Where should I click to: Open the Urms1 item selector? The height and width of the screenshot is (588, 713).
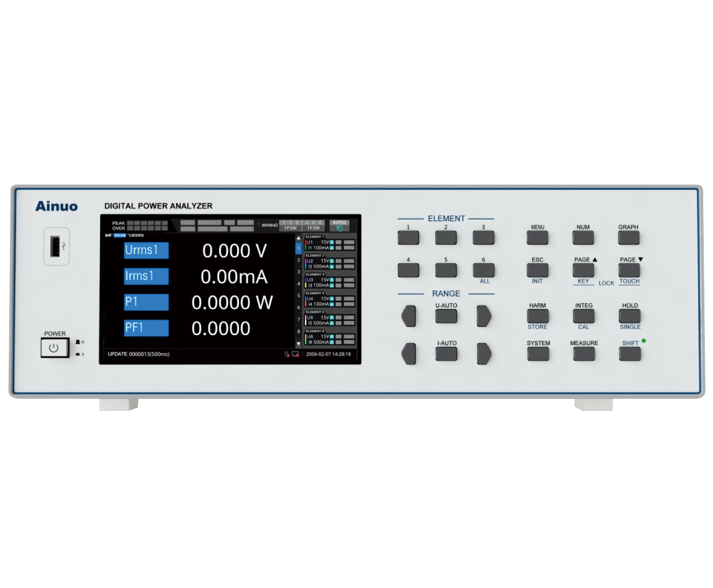point(146,250)
